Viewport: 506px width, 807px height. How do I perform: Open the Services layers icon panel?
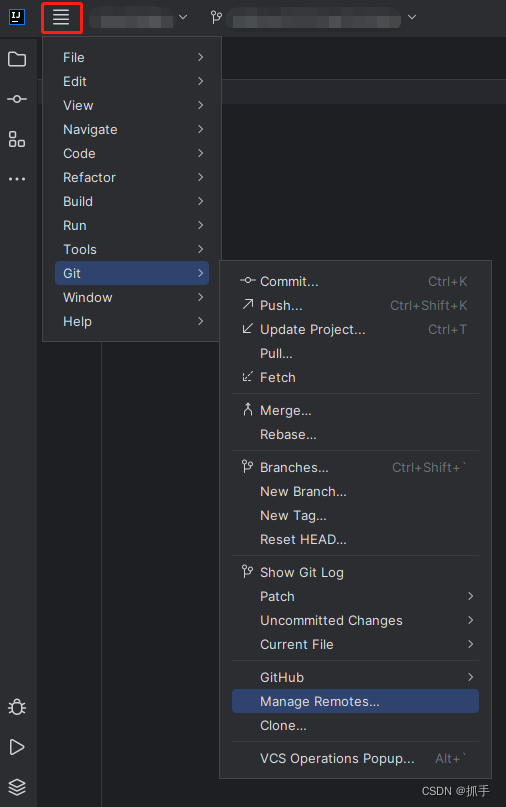click(x=17, y=787)
